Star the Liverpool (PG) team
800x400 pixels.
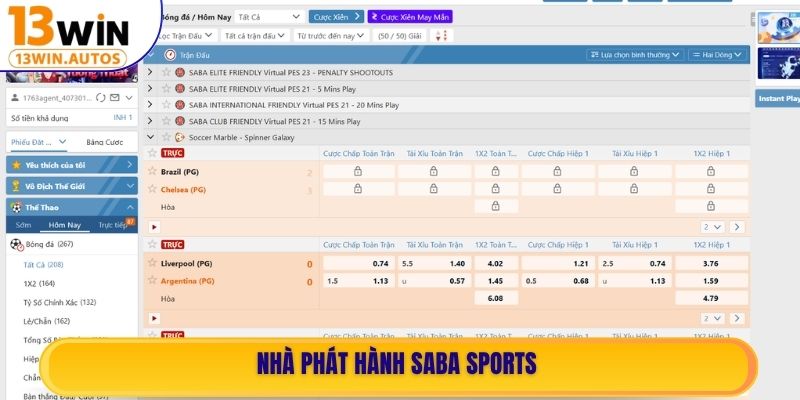pos(152,263)
